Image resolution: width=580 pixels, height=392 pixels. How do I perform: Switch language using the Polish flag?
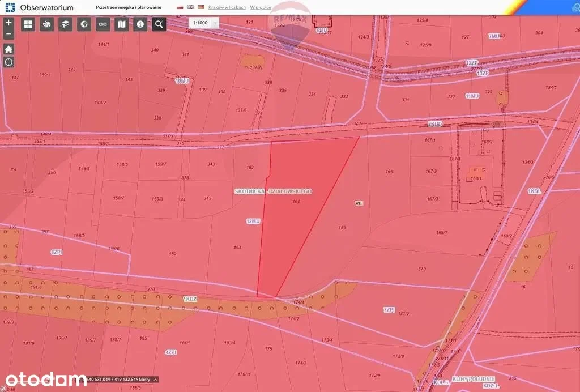[180, 7]
